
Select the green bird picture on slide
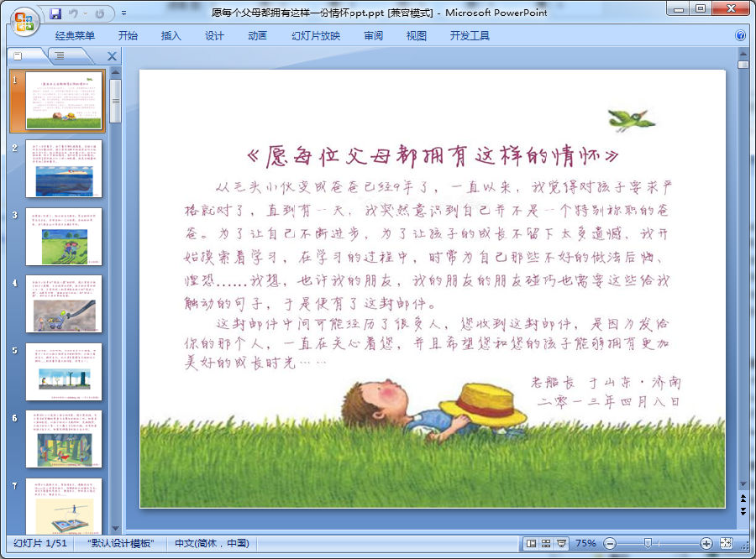[x=631, y=119]
